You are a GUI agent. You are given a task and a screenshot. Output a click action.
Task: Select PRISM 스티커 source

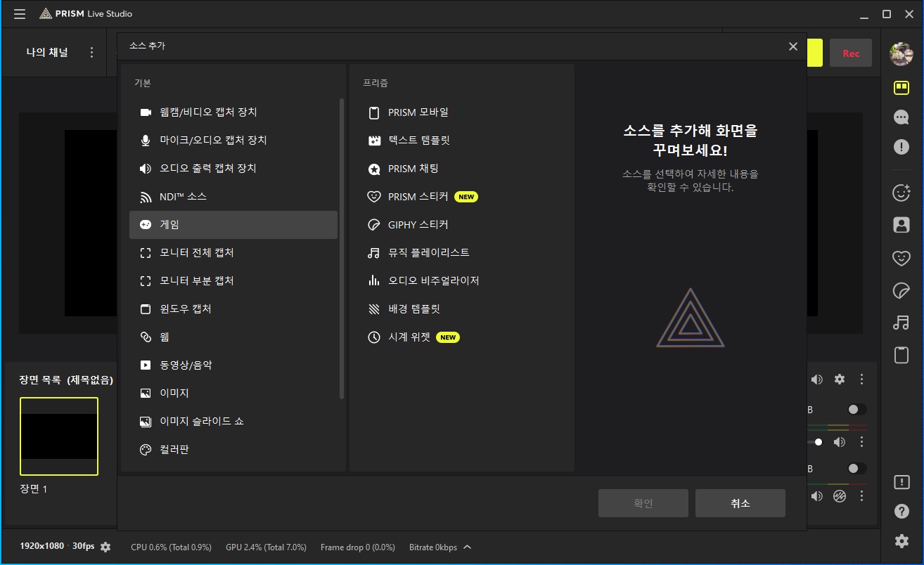462,197
